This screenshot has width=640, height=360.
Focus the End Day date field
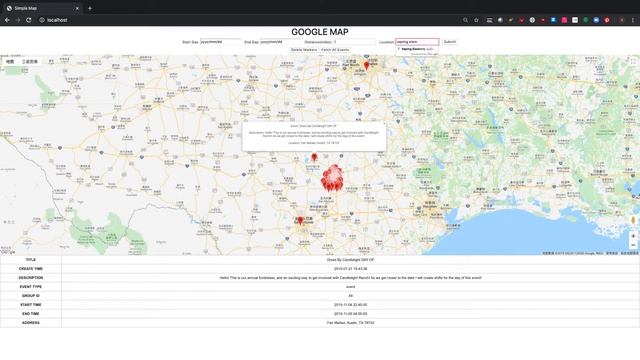pyautogui.click(x=280, y=42)
